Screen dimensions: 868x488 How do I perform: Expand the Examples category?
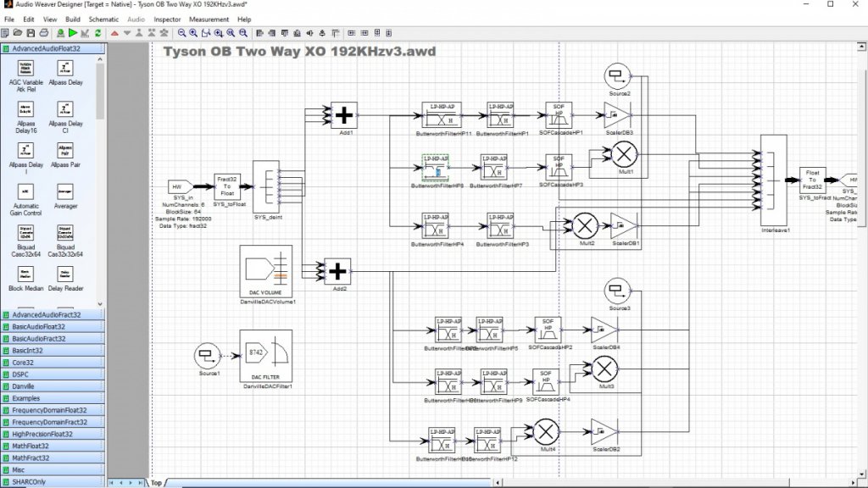[53, 398]
